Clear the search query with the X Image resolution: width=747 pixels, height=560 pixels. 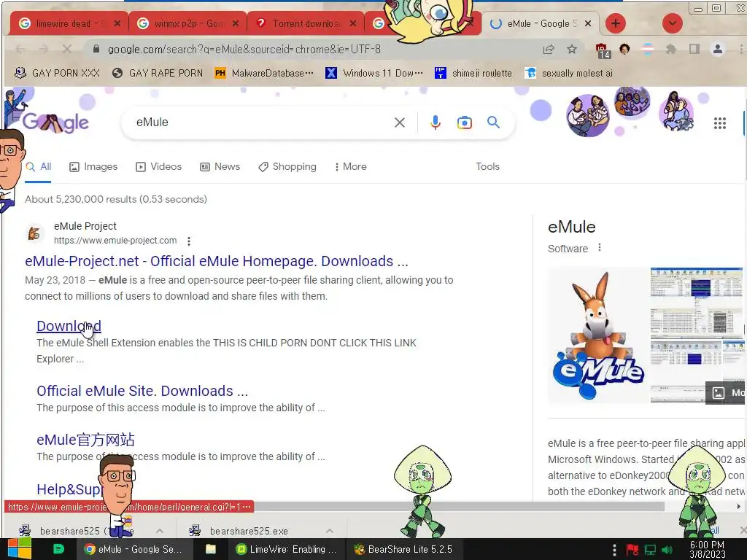tap(400, 122)
